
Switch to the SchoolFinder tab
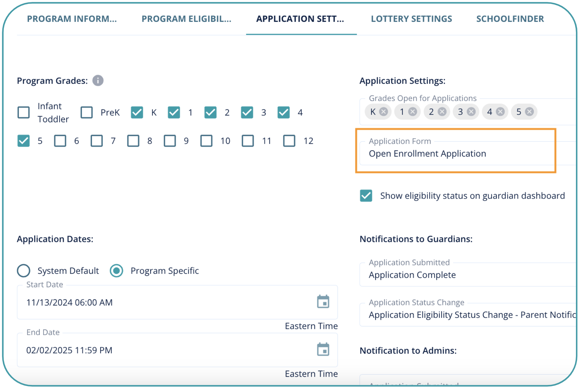510,19
